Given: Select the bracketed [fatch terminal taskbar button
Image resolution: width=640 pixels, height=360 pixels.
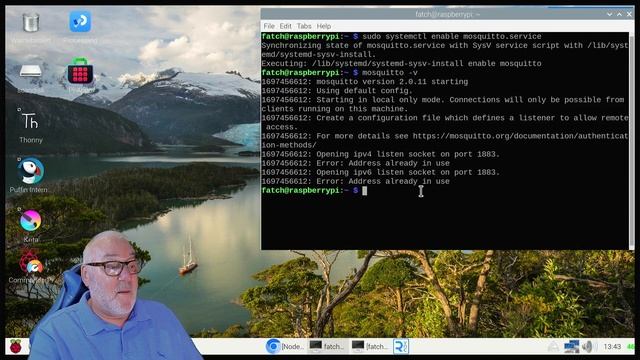Looking at the screenshot, I should [x=370, y=347].
